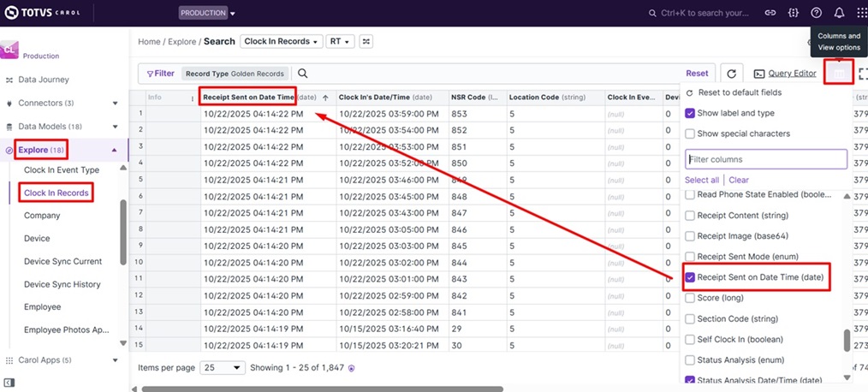Click Reset to default fields

pyautogui.click(x=734, y=92)
